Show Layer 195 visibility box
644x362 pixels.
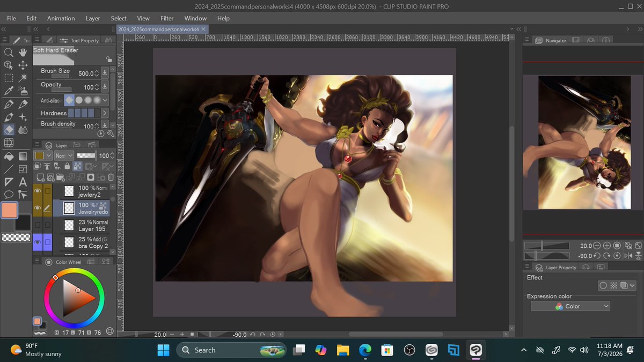[x=38, y=225]
